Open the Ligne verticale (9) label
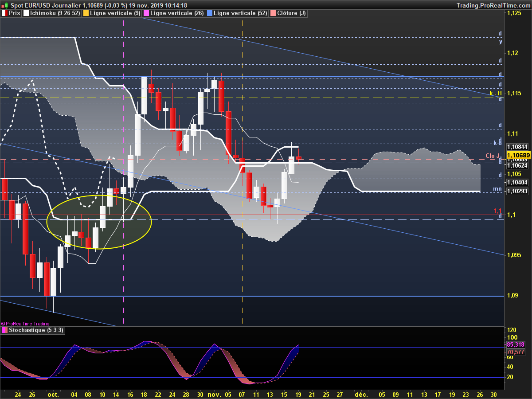Screen dimensions: 532x399 pyautogui.click(x=115, y=13)
